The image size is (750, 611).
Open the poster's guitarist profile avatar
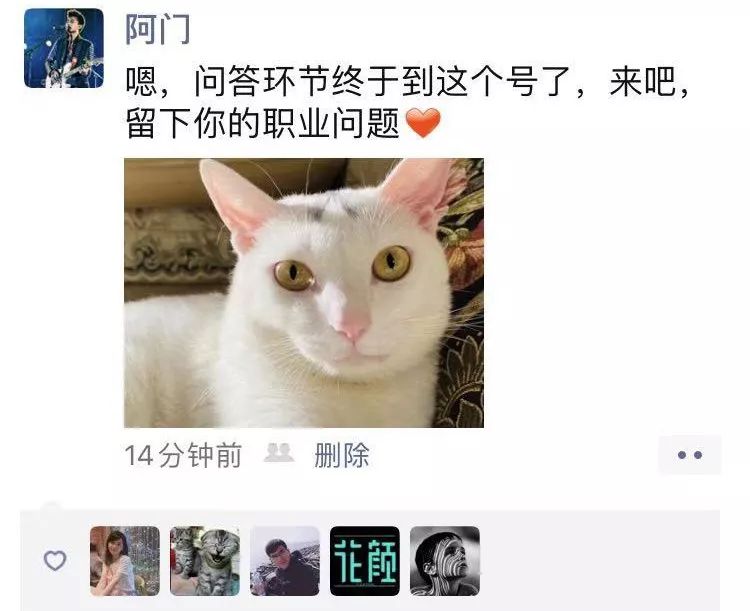coord(64,48)
